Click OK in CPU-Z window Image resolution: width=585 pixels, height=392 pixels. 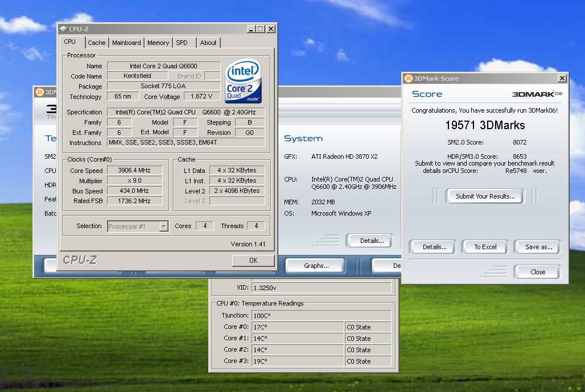coord(253,261)
